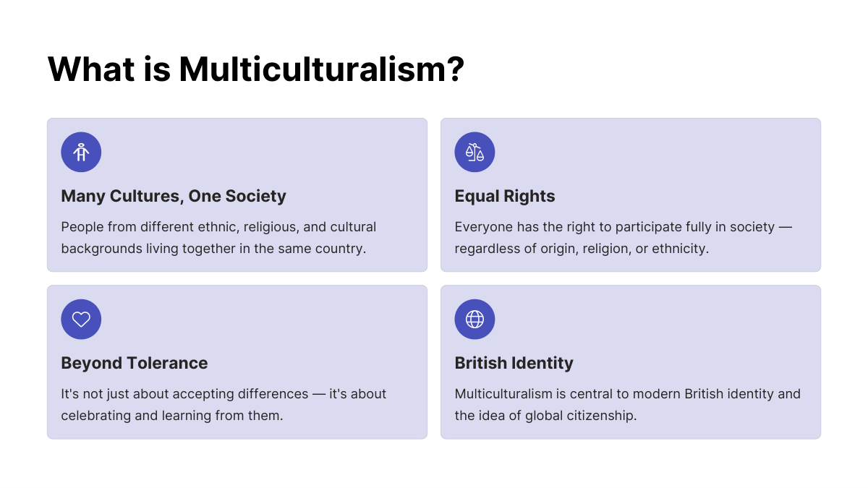Click the 'British Identity' heading
This screenshot has height=488, width=868.
[514, 363]
